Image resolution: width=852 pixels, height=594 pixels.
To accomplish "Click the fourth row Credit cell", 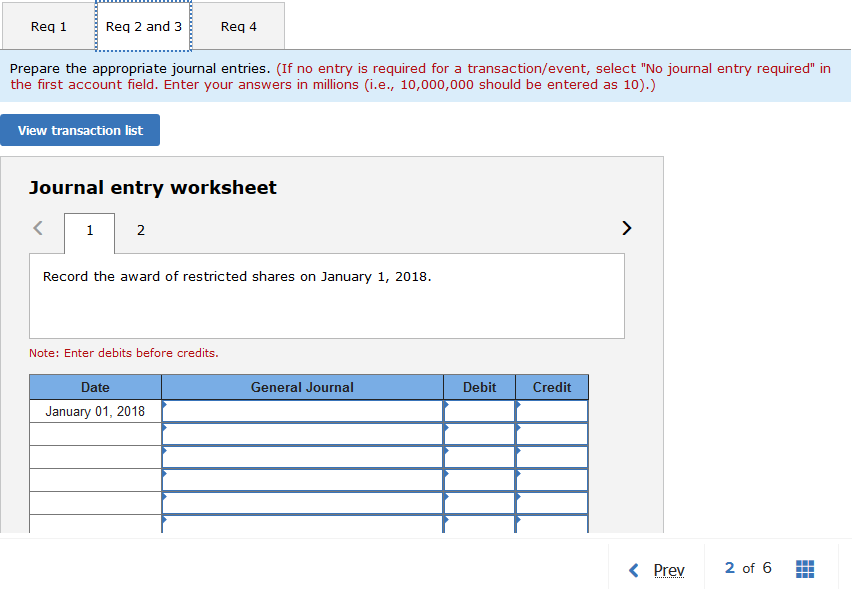I will [x=552, y=480].
